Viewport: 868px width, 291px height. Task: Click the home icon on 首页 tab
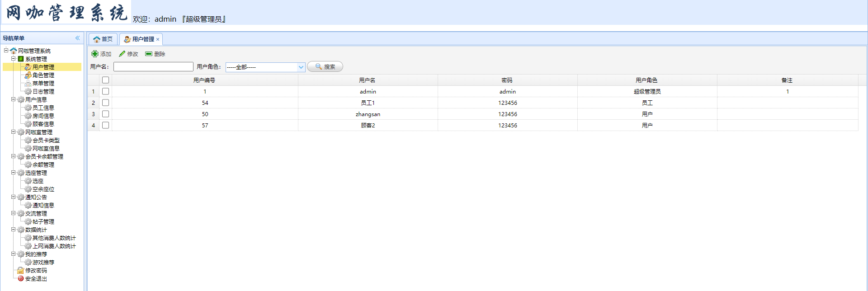click(x=97, y=39)
